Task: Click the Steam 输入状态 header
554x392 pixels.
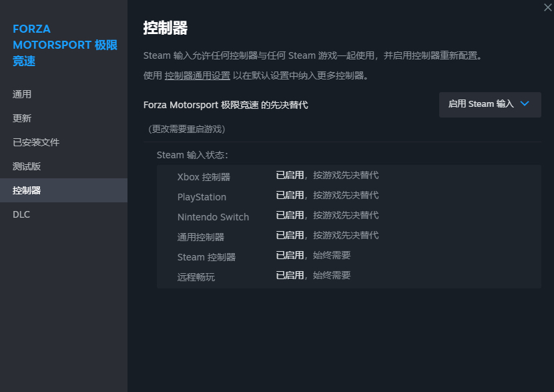Action: pos(192,154)
